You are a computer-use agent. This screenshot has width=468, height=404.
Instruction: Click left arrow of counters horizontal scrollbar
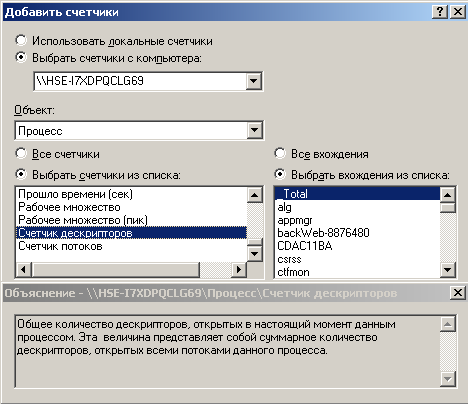click(x=23, y=269)
